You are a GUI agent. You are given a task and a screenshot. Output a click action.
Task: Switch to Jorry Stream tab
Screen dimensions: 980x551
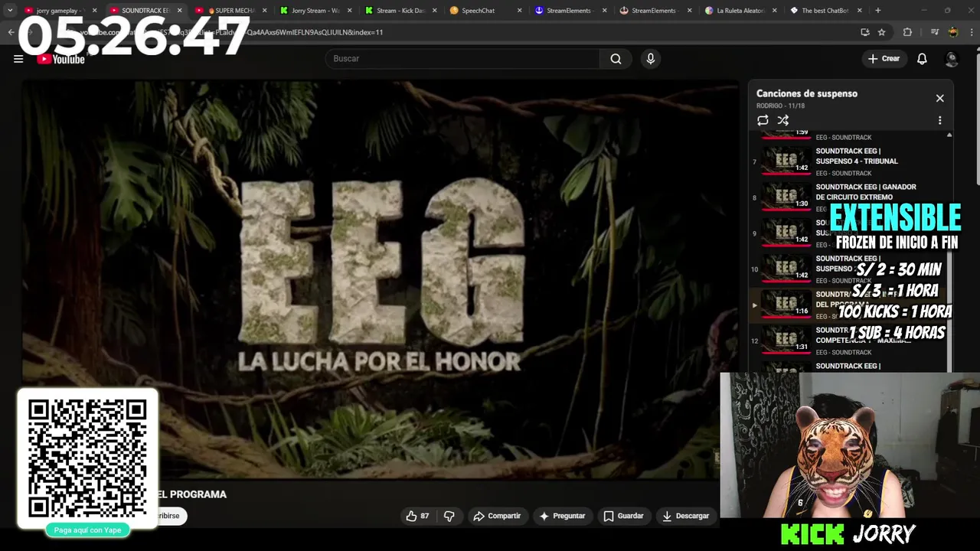pos(314,11)
